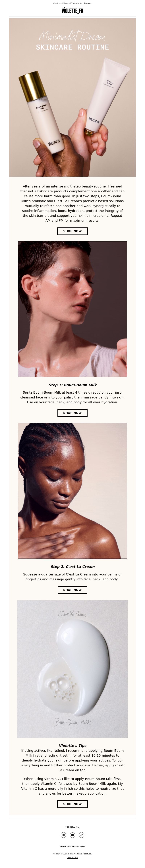The image size is (145, 868).
Task: Open the short-haired model face-spritz photo
Action: coord(72,309)
